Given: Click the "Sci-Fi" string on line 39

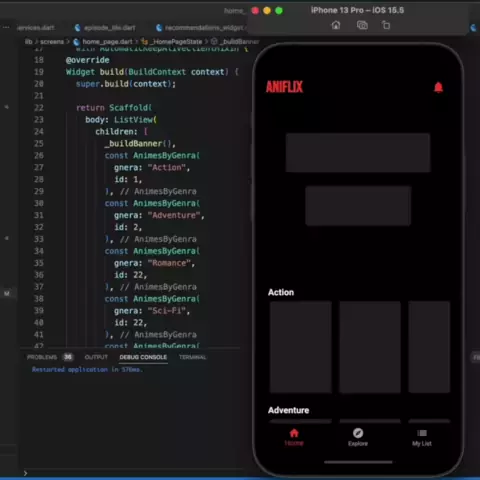Looking at the screenshot, I should (x=166, y=311).
